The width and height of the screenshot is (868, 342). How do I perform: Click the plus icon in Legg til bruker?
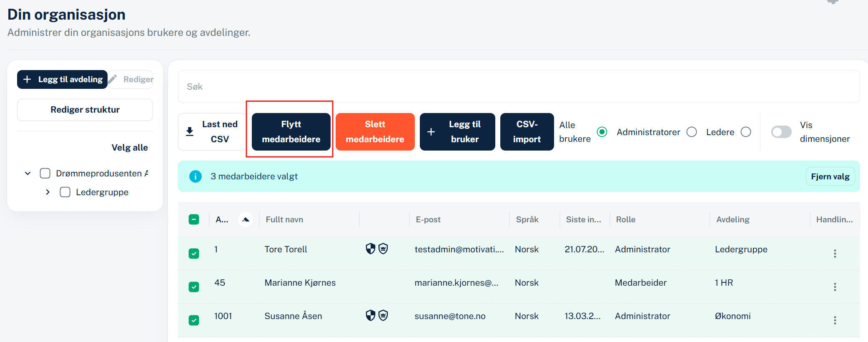pos(431,132)
